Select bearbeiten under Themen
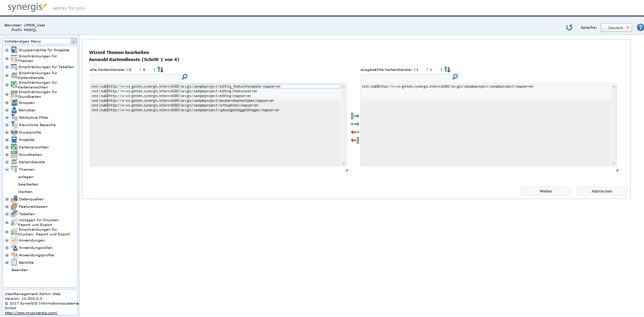Viewport: 644px width, 317px height. tap(28, 184)
